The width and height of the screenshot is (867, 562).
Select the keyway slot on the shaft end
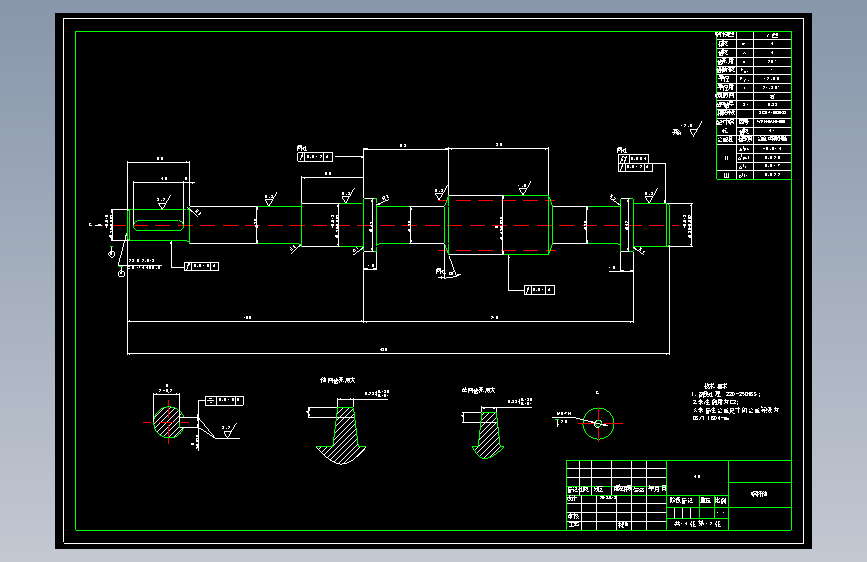(x=158, y=225)
